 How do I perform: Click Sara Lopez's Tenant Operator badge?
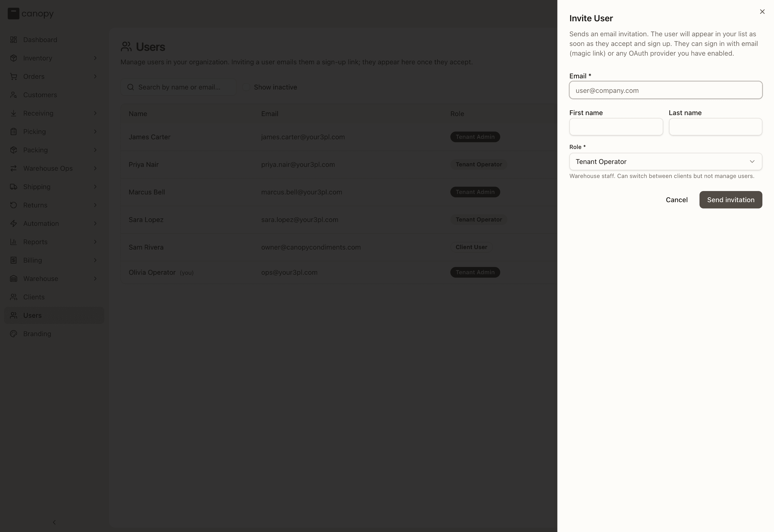coord(479,220)
